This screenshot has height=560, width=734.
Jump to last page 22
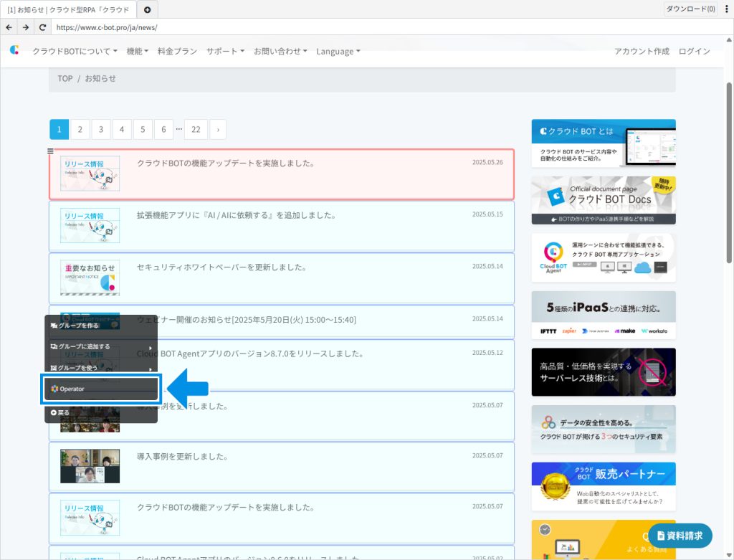(x=196, y=129)
